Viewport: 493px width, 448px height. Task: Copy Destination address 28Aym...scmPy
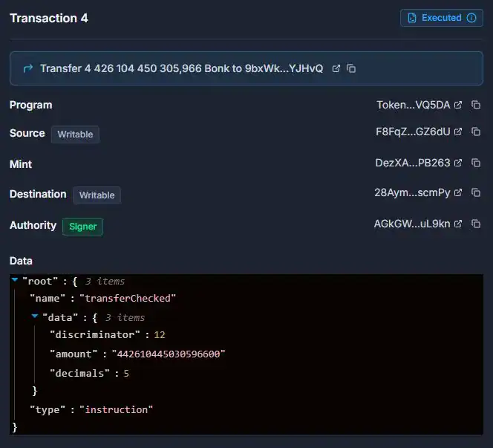[476, 192]
